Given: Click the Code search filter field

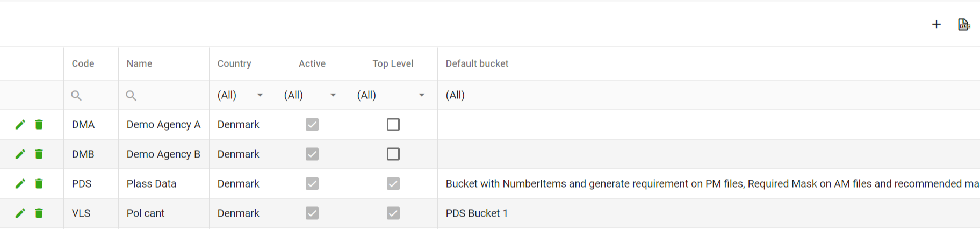Looking at the screenshot, I should coord(91,95).
